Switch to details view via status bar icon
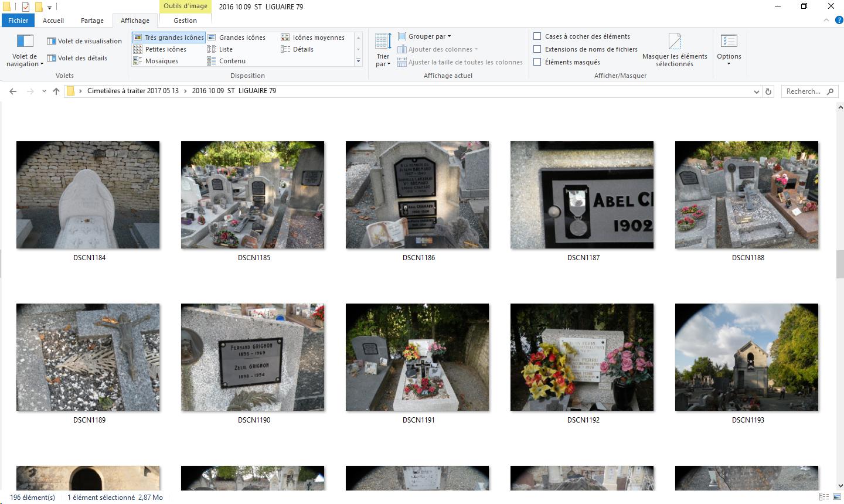Screen dimensions: 844x504 tap(825, 497)
